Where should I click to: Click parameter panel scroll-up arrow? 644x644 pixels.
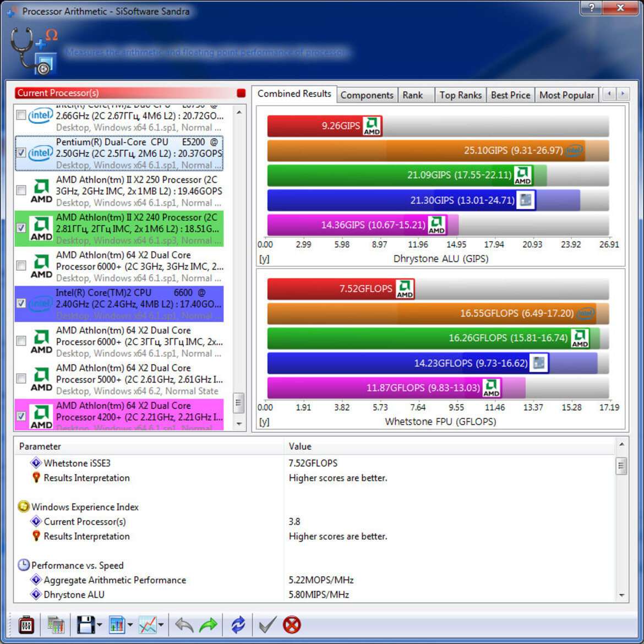point(621,444)
